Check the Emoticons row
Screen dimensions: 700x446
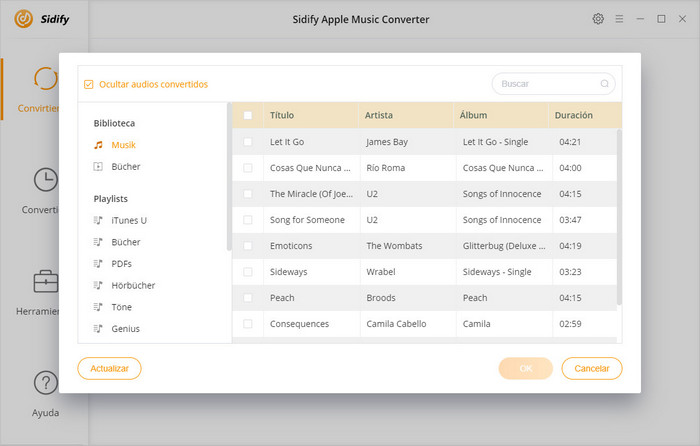pyautogui.click(x=248, y=246)
